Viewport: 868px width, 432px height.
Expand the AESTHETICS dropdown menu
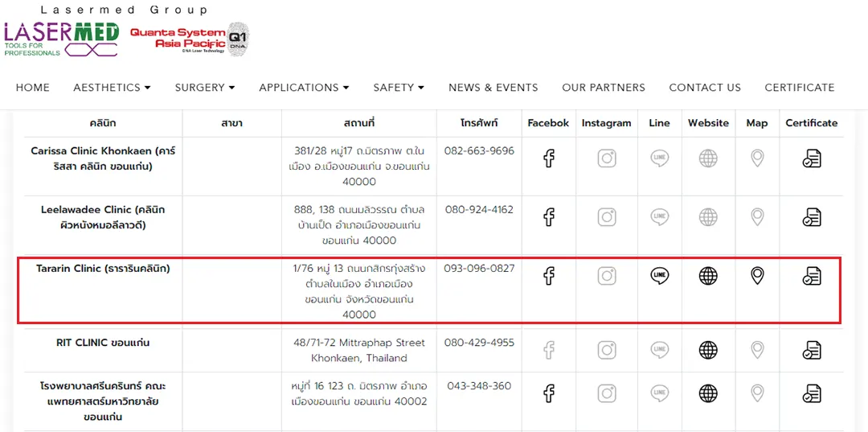coord(113,88)
